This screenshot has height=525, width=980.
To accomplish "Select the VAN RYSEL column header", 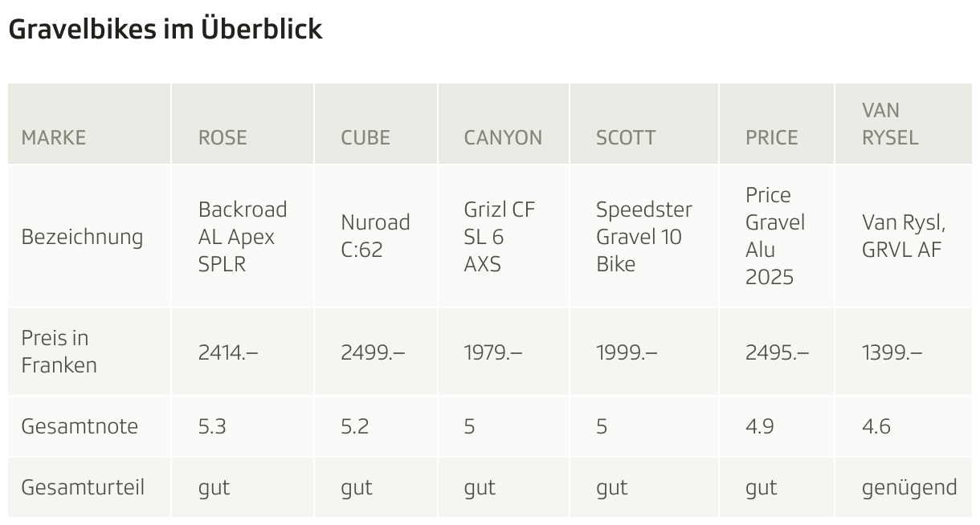I will coord(890,124).
